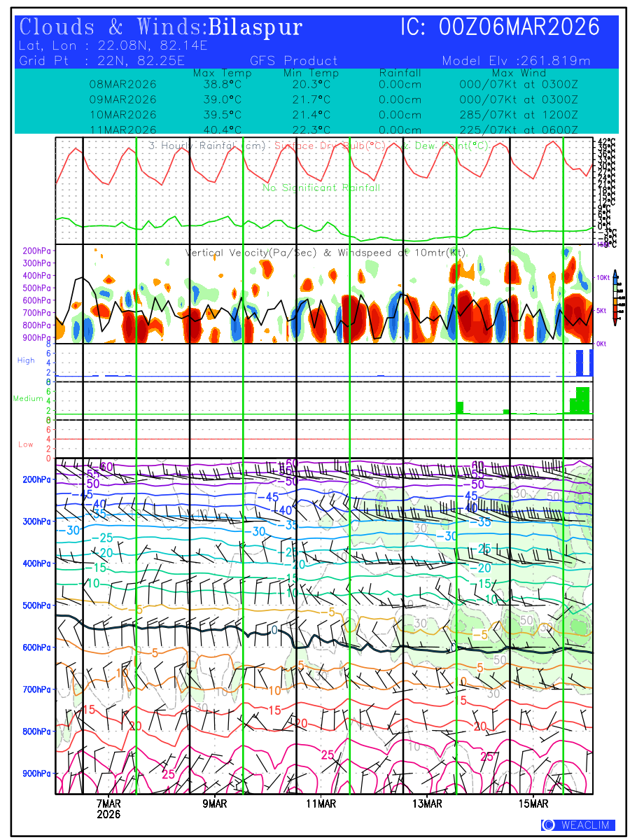Screen dimensions: 630x840
Task: Click the 11MAR2026 forecast row date
Action: coord(123,129)
